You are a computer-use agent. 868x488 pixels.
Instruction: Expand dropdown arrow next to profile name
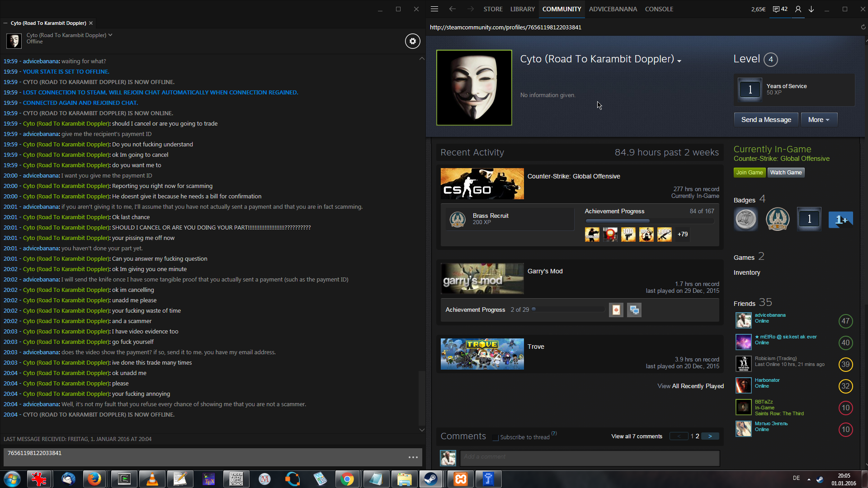pyautogui.click(x=679, y=61)
